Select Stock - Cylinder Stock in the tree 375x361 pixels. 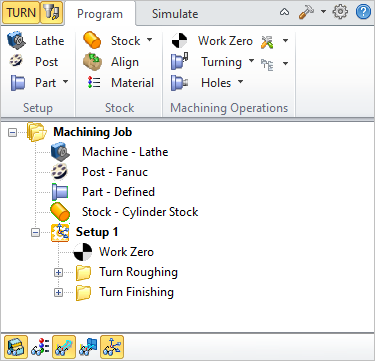[x=140, y=212]
